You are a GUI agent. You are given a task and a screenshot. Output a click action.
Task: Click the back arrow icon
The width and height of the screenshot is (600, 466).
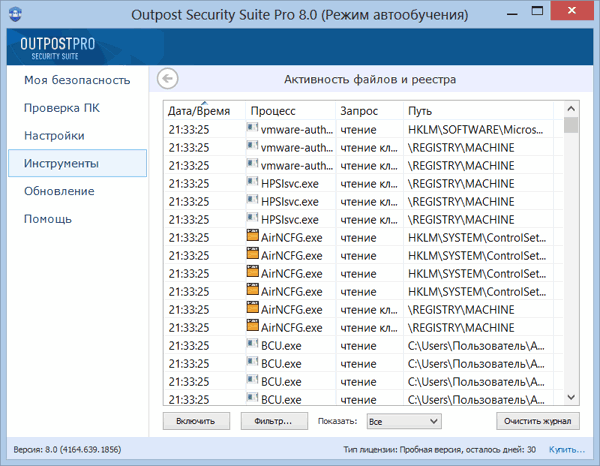click(x=168, y=79)
